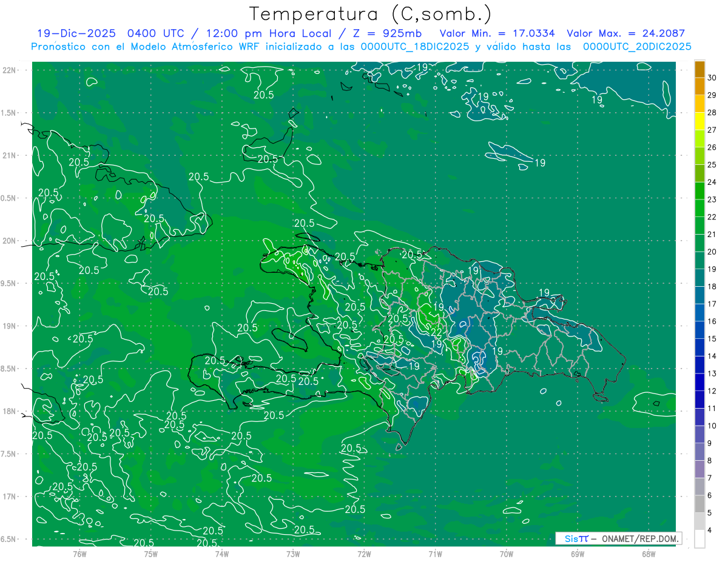The height and width of the screenshot is (562, 728).
Task: Click the '29' label on the color scale
Action: (712, 95)
